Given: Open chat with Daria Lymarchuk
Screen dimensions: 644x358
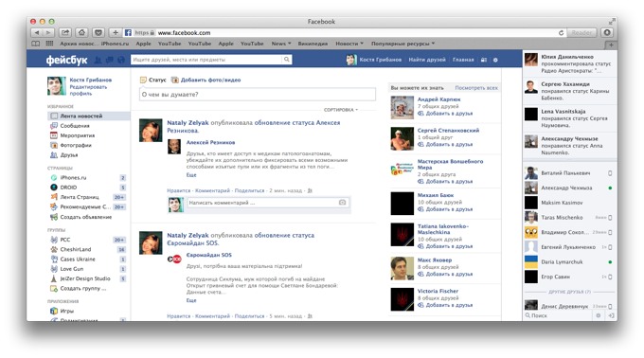Looking at the screenshot, I should coord(569,262).
